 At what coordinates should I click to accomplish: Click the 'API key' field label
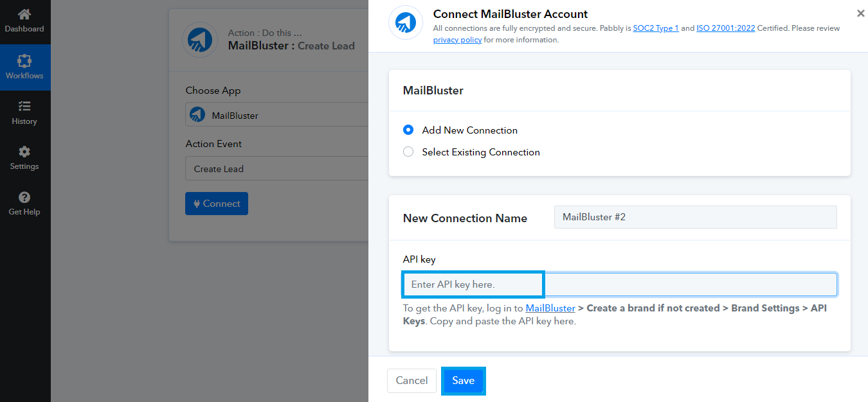[x=419, y=259]
